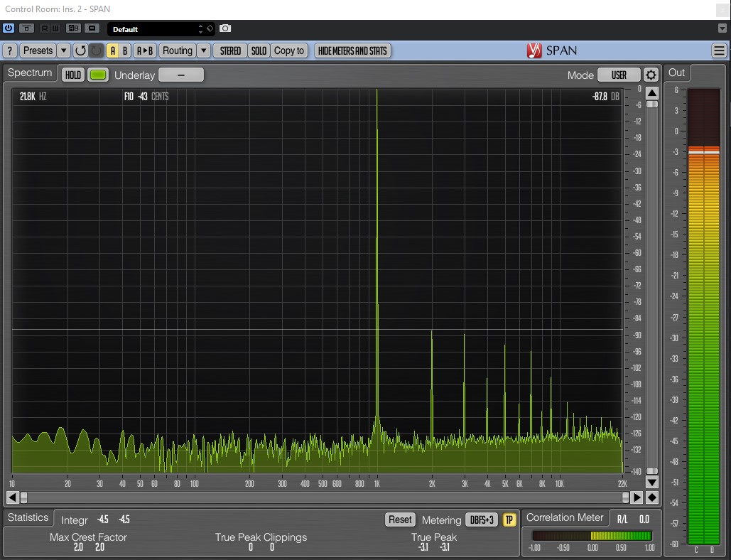Click the True Peak label
This screenshot has width=731, height=560.
point(433,537)
